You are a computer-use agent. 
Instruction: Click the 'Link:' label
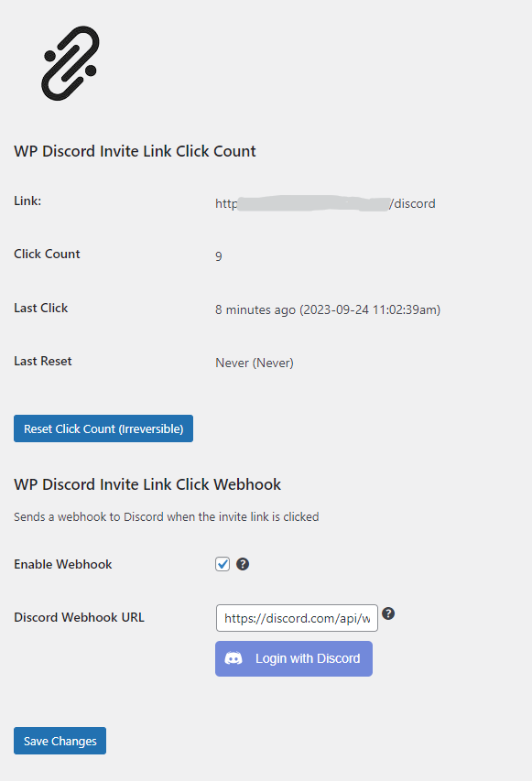[x=27, y=201]
